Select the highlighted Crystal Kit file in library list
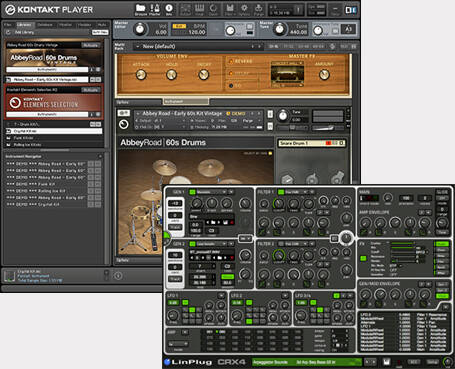455x369 pixels. (x=54, y=131)
